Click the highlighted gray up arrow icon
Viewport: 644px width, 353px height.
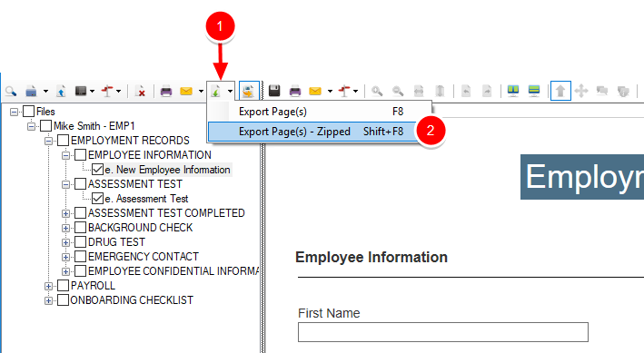[560, 91]
